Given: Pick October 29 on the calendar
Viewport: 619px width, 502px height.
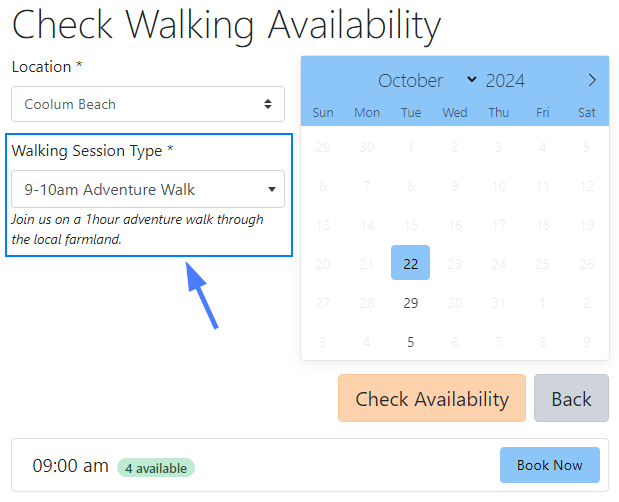Looking at the screenshot, I should coord(411,303).
